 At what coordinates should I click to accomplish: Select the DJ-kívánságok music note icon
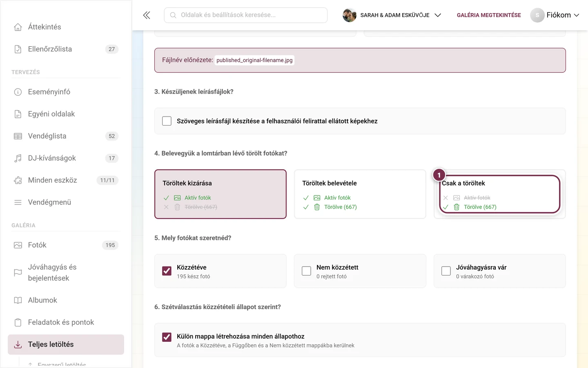tap(18, 158)
